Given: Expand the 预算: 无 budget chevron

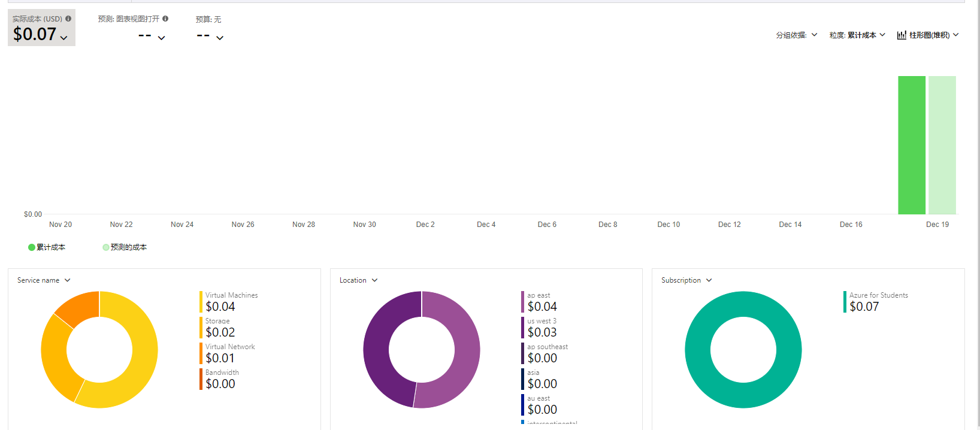Looking at the screenshot, I should tap(220, 38).
